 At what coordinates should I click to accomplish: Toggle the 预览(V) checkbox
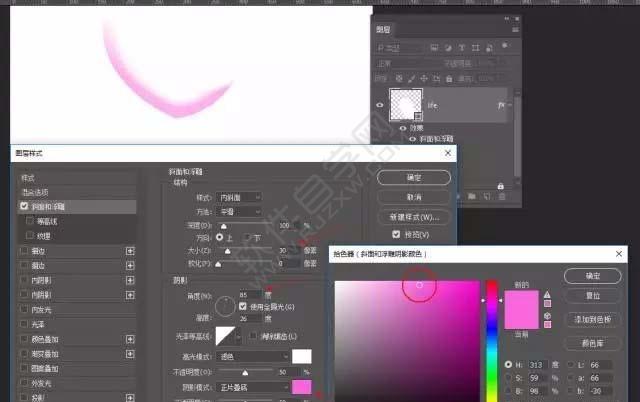396,234
